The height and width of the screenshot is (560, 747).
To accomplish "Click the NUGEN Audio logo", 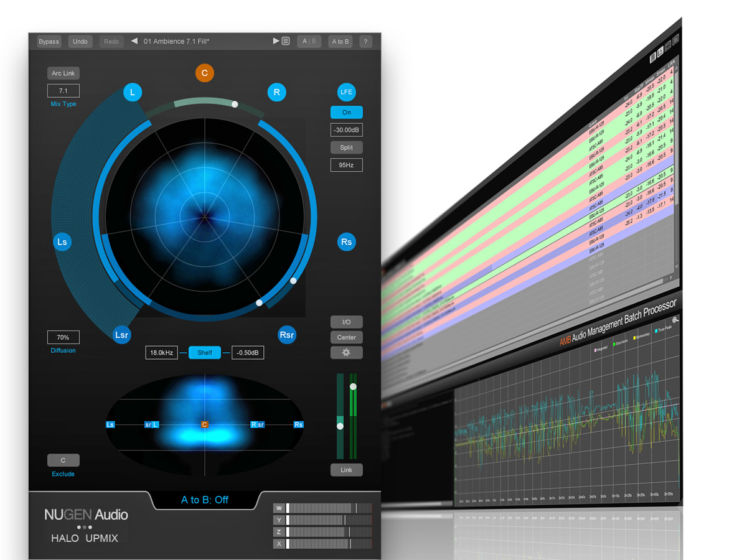I will click(86, 515).
